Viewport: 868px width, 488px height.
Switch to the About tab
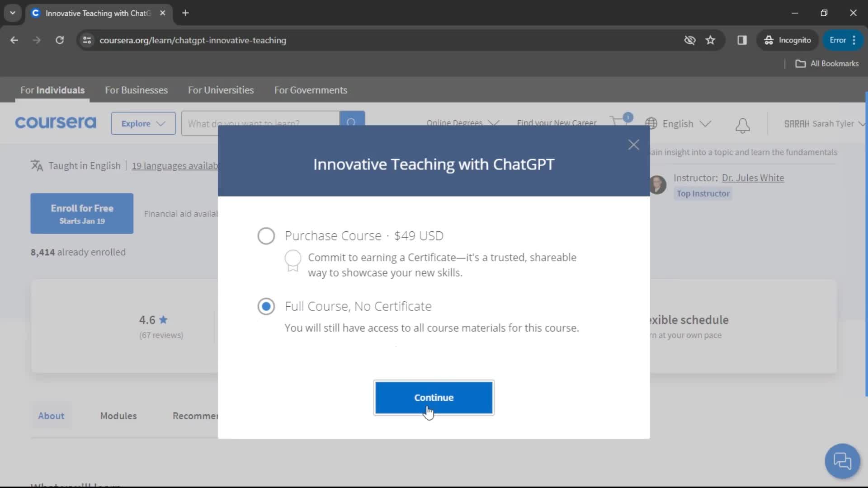click(51, 416)
